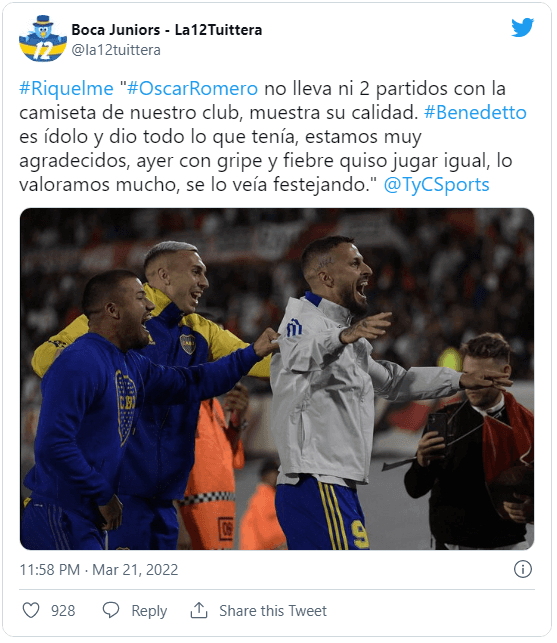The image size is (557, 643).
Task: Click Share this Tweet text
Action: pyautogui.click(x=273, y=611)
